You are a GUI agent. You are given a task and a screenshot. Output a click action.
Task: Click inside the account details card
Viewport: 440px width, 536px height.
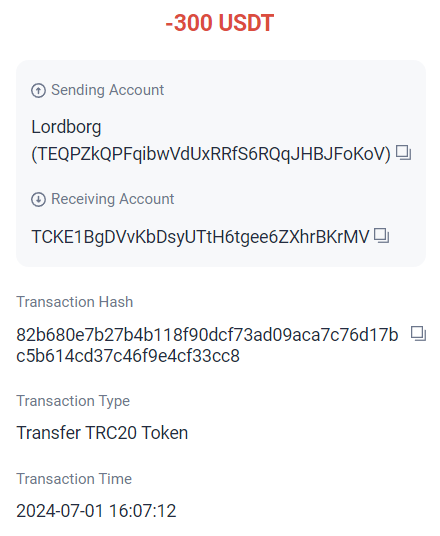pyautogui.click(x=221, y=163)
